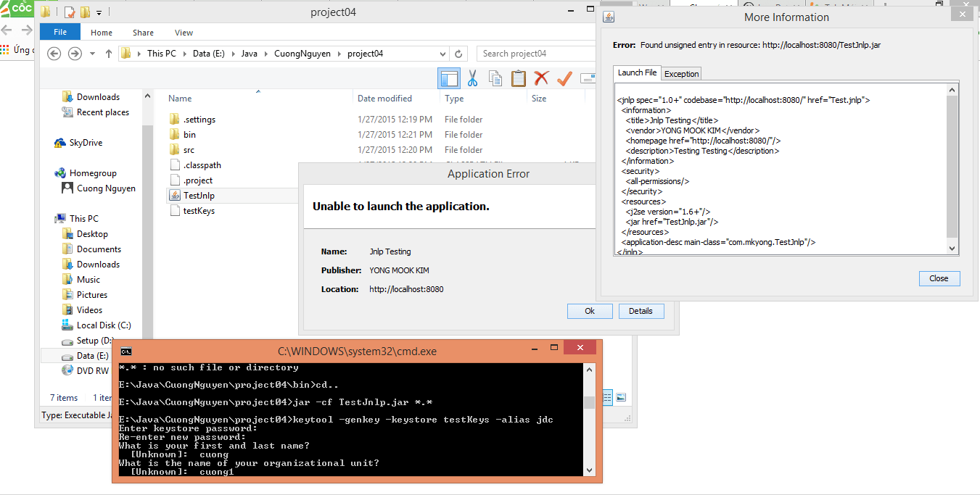
Task: Click the orange checkmark icon in Explorer toolbar
Action: click(565, 78)
